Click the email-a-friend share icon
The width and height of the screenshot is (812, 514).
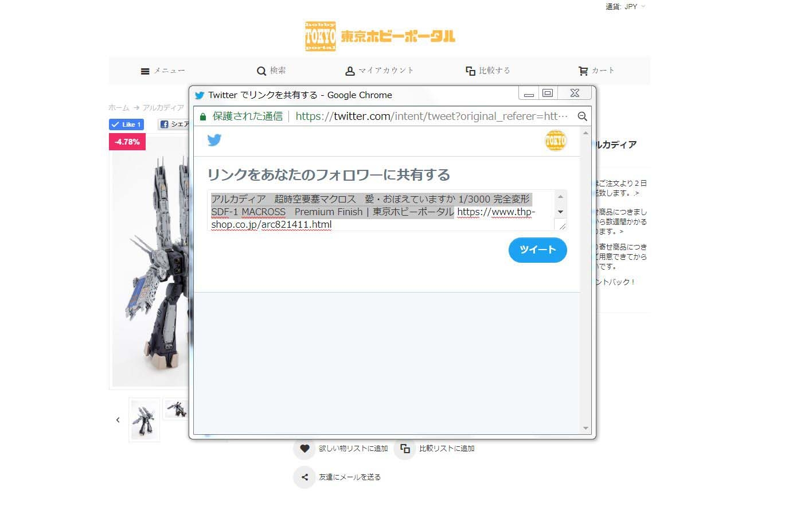pyautogui.click(x=304, y=477)
